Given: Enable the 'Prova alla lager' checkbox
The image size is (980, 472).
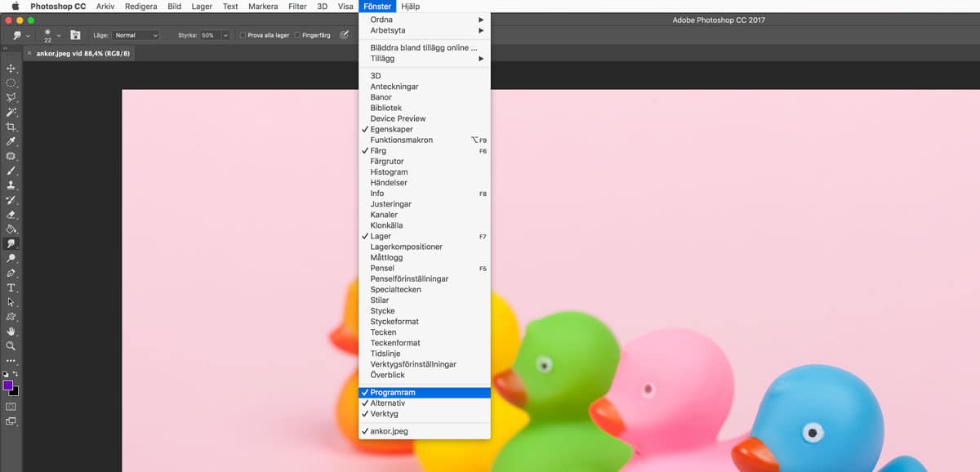Looking at the screenshot, I should point(243,35).
